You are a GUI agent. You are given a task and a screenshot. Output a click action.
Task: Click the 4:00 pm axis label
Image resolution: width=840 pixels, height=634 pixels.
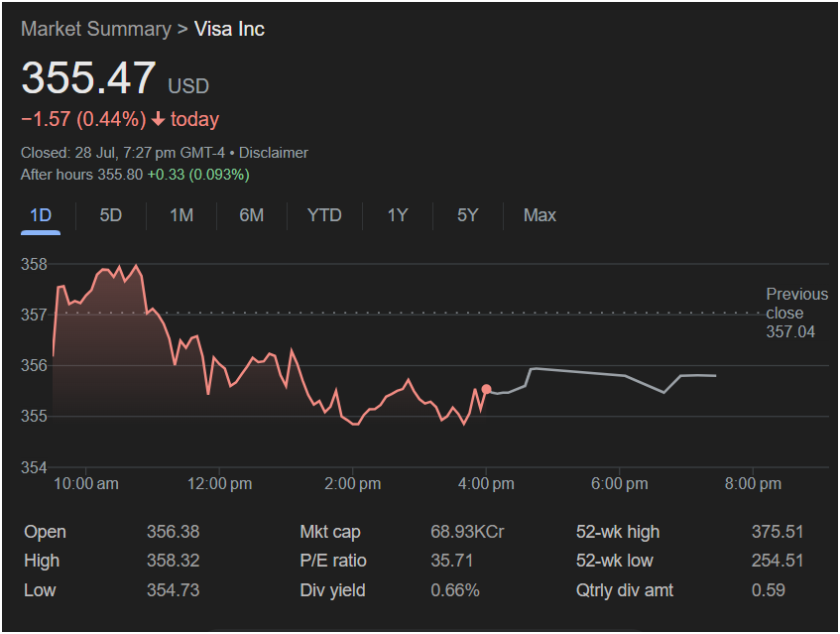click(x=486, y=483)
